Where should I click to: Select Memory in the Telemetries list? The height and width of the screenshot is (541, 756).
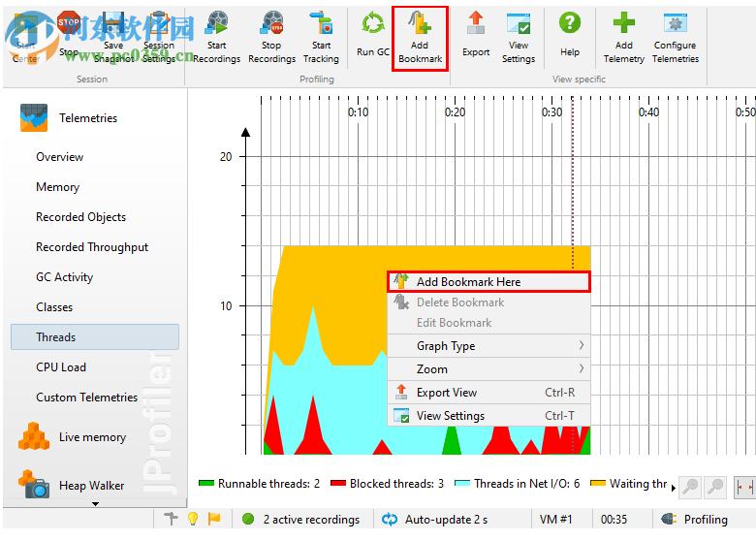pos(58,186)
